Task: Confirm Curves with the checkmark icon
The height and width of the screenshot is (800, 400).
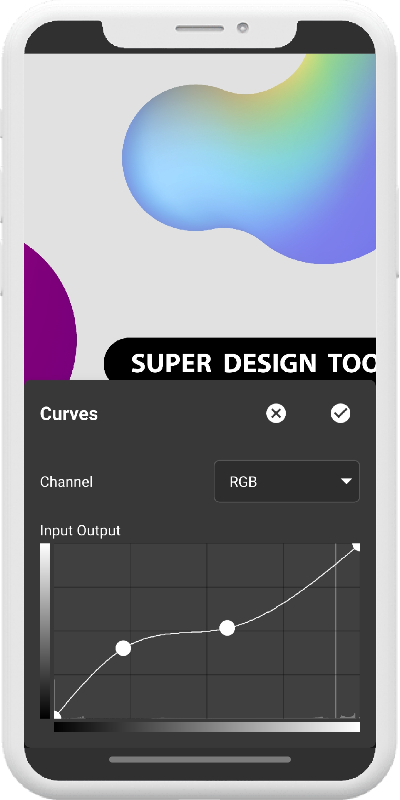Action: click(x=340, y=413)
